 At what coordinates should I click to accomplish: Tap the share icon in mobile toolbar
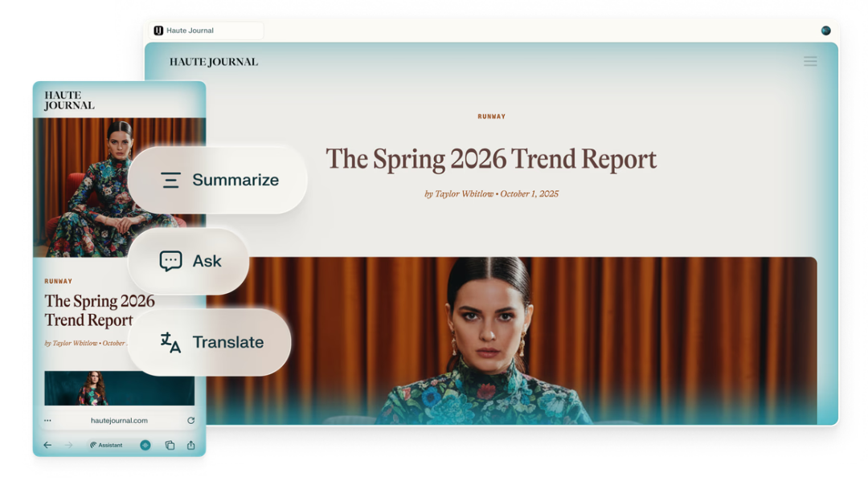pyautogui.click(x=191, y=445)
